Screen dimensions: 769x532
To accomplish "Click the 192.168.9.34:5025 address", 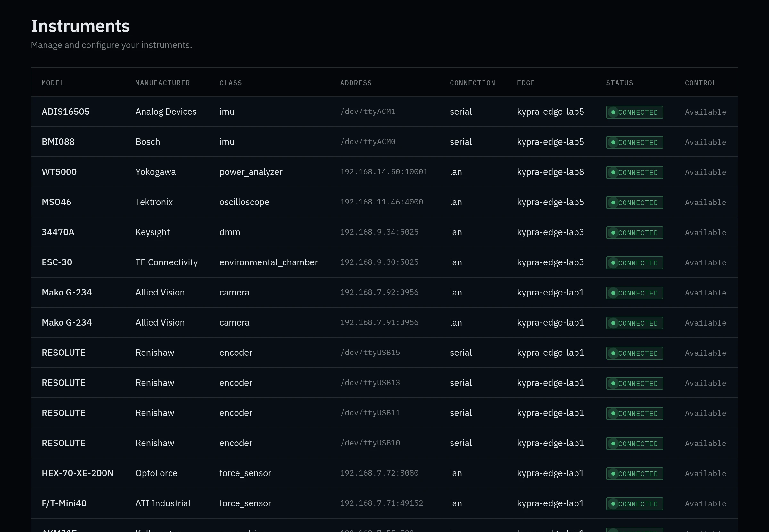I will pos(379,232).
